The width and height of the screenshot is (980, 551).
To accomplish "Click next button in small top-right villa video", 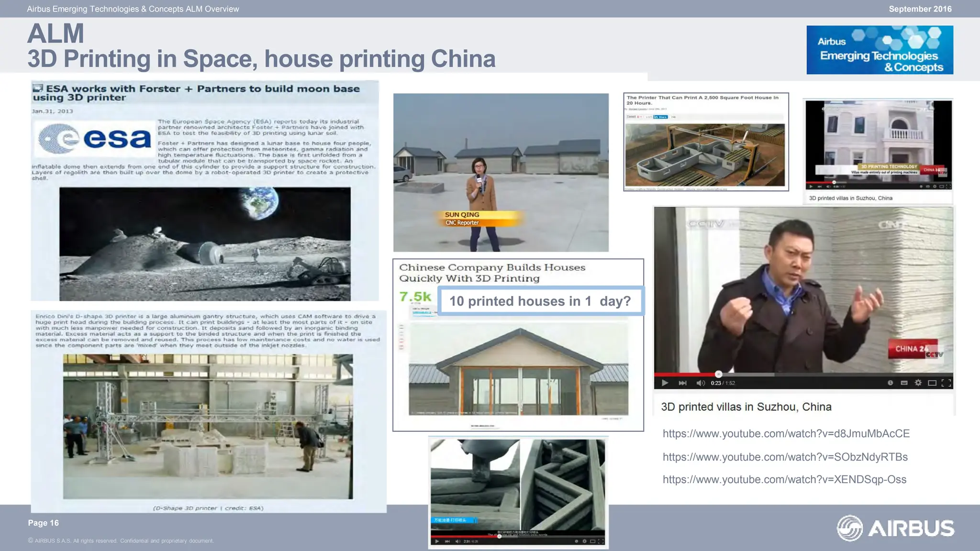I will coord(820,187).
